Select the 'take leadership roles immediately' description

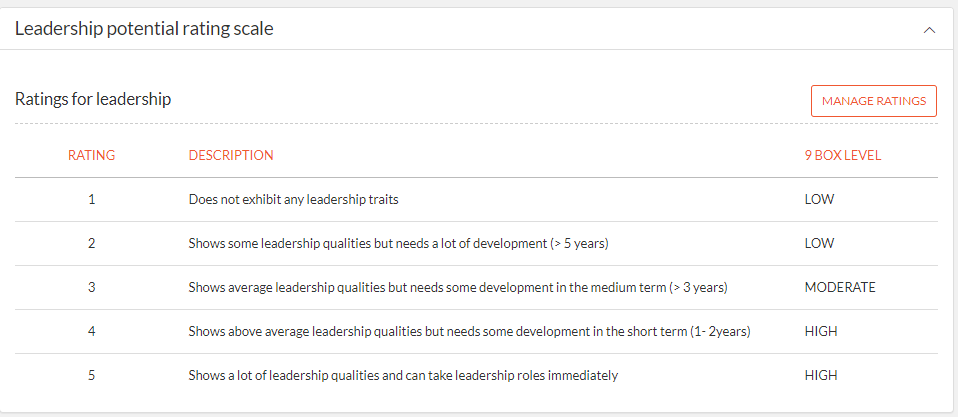(x=403, y=375)
